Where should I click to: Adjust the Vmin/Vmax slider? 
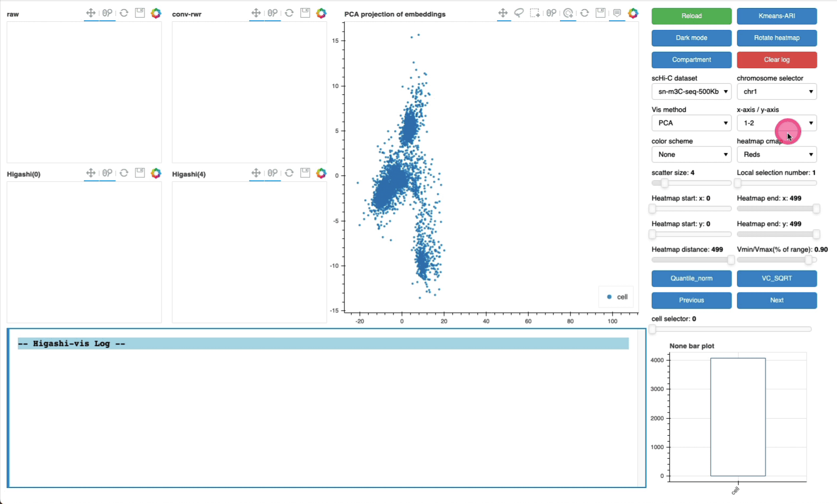tap(809, 259)
